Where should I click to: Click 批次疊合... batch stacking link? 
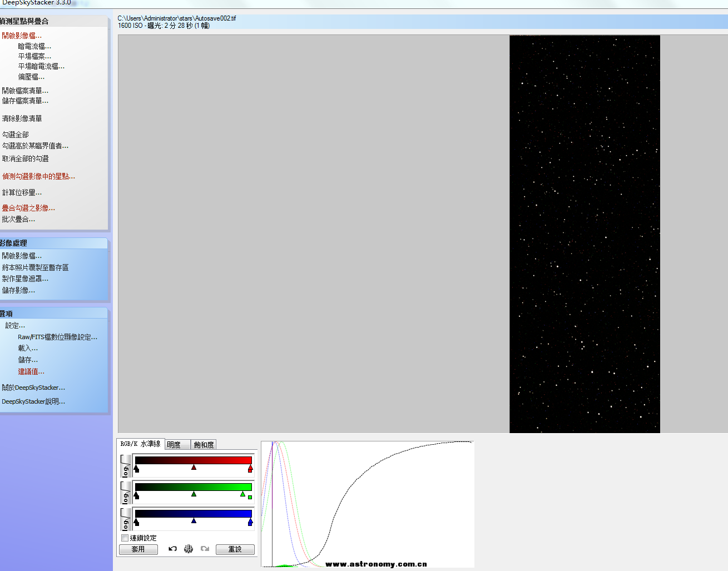(x=18, y=219)
